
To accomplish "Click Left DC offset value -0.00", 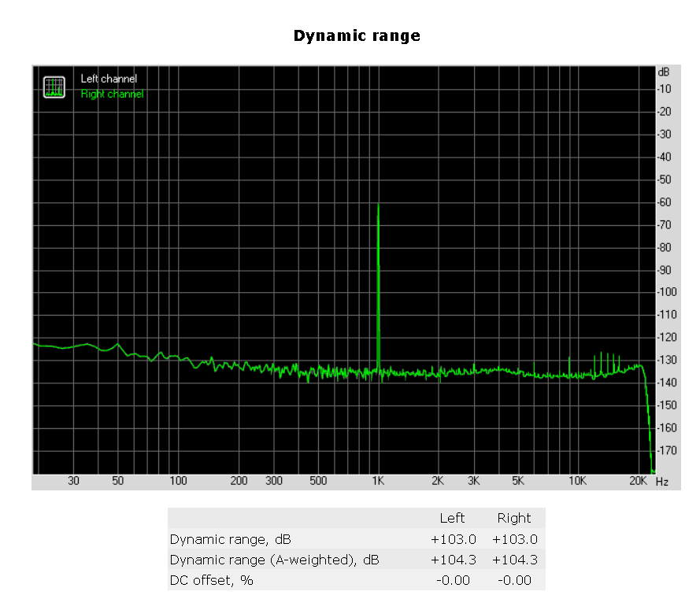I will click(x=453, y=580).
